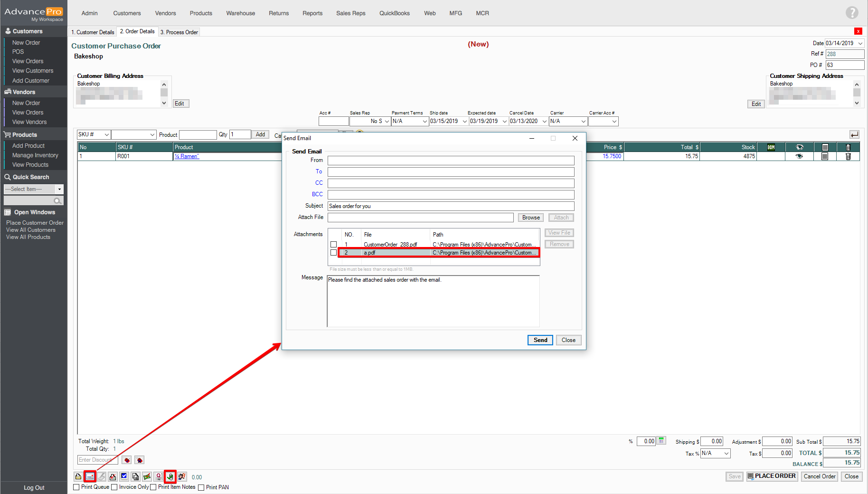Switch to the Process Order tab
The image size is (868, 494).
point(179,32)
